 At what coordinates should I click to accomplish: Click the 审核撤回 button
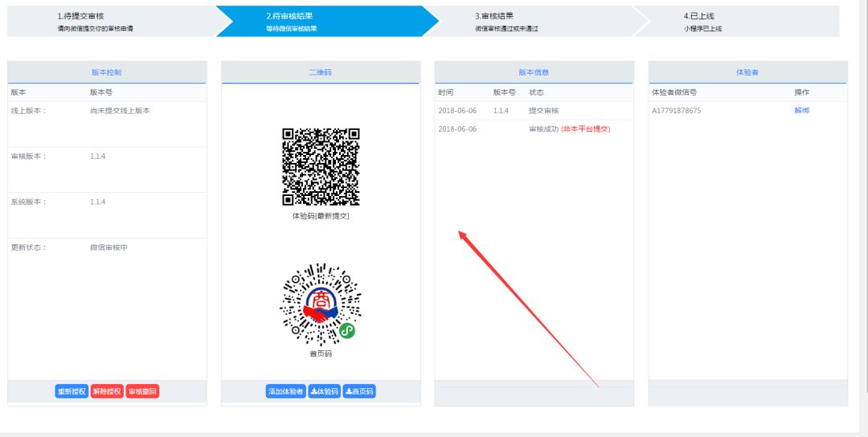143,392
